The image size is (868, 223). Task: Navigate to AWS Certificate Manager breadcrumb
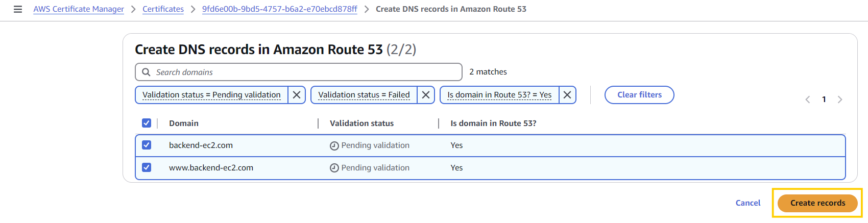[79, 9]
